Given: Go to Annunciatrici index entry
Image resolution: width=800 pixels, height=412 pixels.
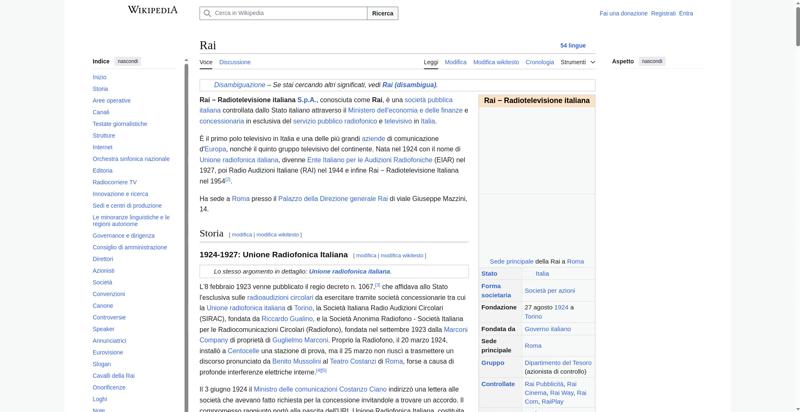Looking at the screenshot, I should (109, 341).
